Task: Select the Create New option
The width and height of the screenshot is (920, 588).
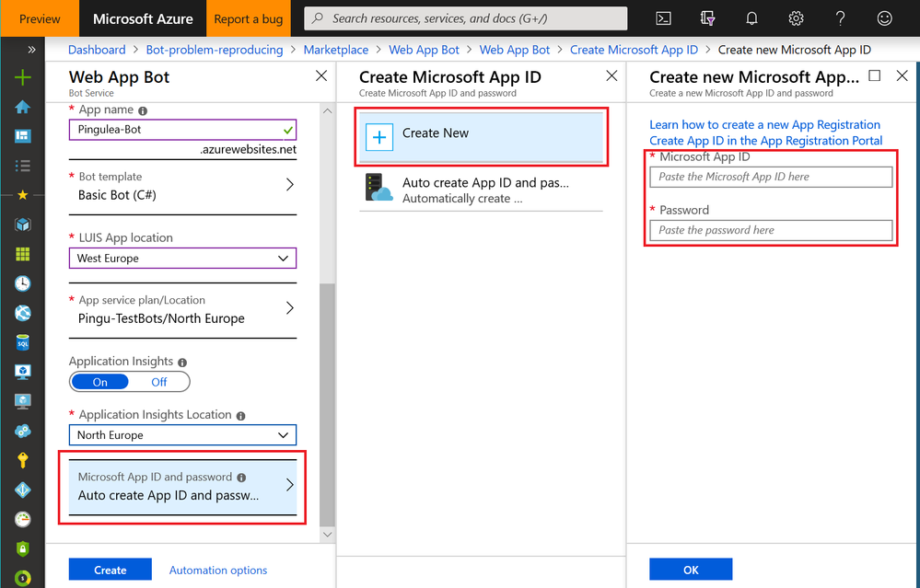Action: [481, 137]
